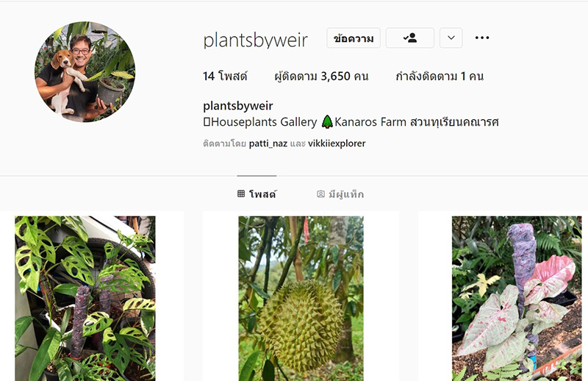Open the durian fruit post thumbnail
Image resolution: width=588 pixels, height=381 pixels.
coord(301,299)
